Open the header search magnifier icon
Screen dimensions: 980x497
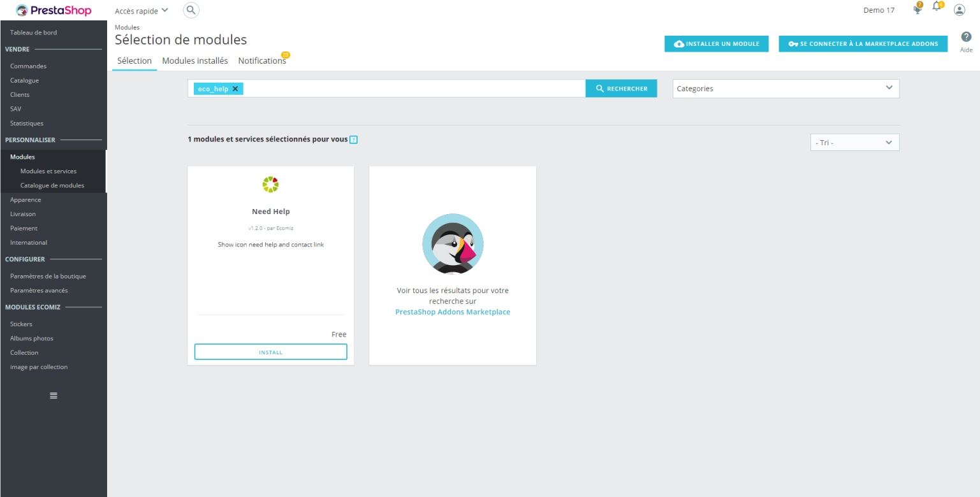(x=191, y=10)
